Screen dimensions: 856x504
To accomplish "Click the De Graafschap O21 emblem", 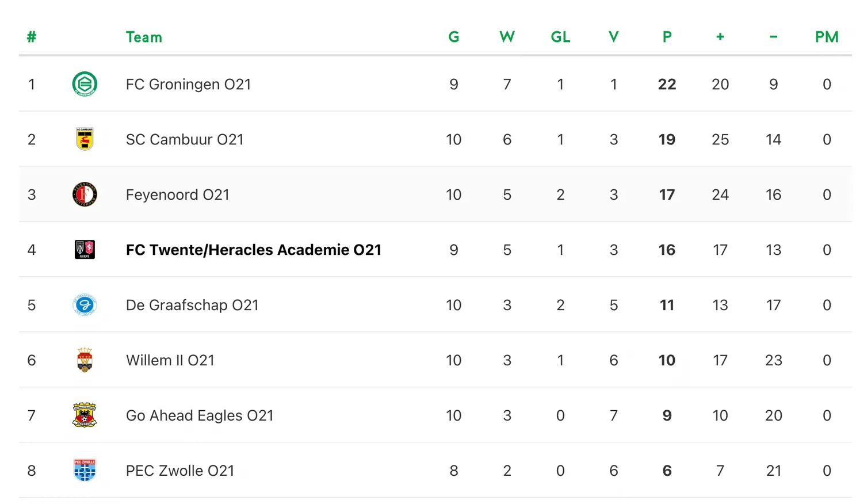I will coord(85,305).
